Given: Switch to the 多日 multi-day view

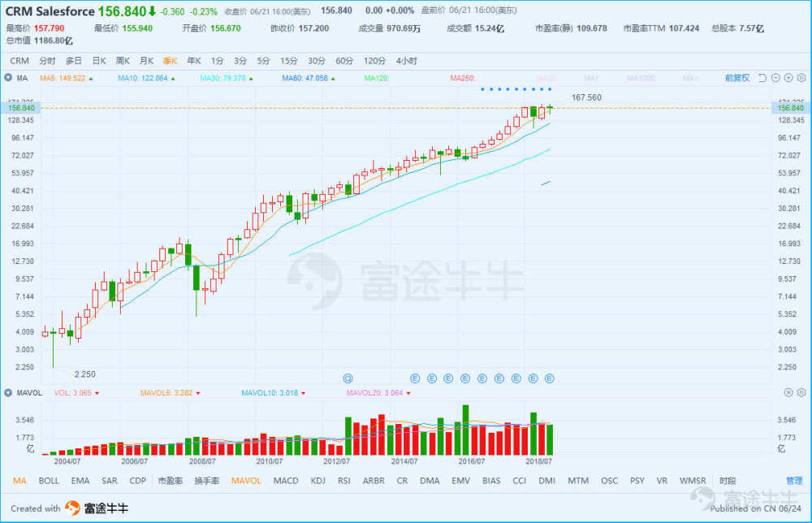Looking at the screenshot, I should click(74, 61).
